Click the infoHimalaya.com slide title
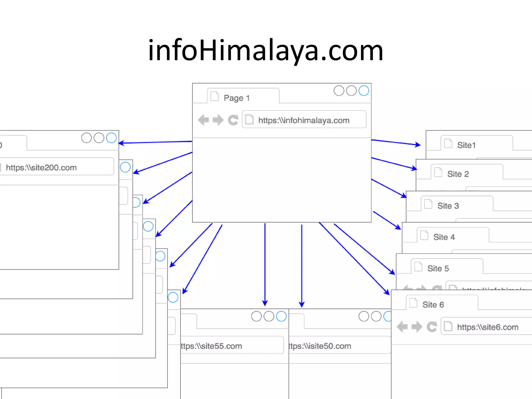 click(x=266, y=51)
